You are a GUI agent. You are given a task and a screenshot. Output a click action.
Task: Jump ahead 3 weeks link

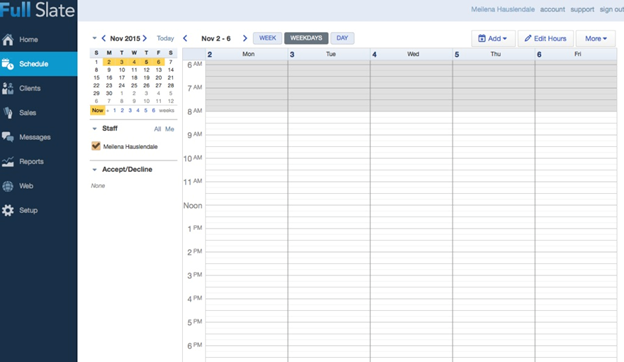pyautogui.click(x=130, y=110)
